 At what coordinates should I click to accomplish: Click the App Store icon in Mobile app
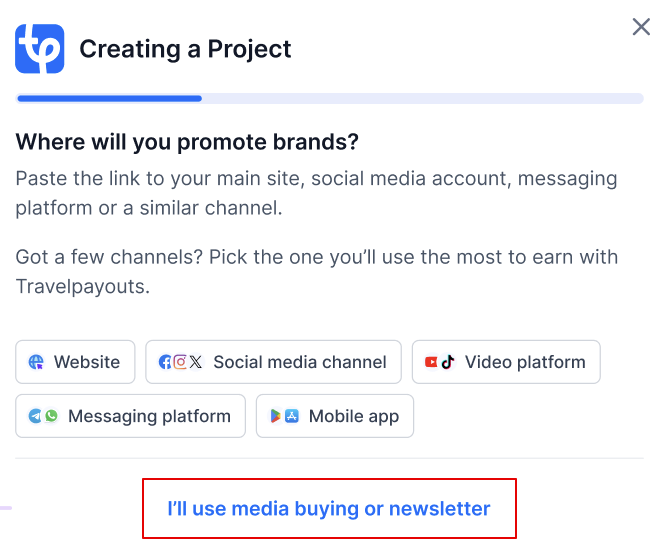point(292,416)
